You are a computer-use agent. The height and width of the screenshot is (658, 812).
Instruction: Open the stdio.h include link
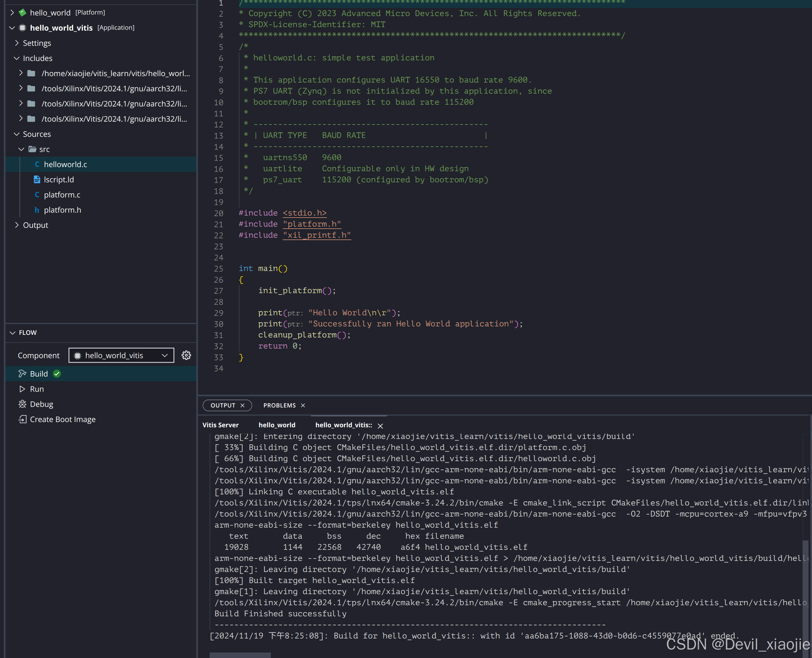(304, 213)
